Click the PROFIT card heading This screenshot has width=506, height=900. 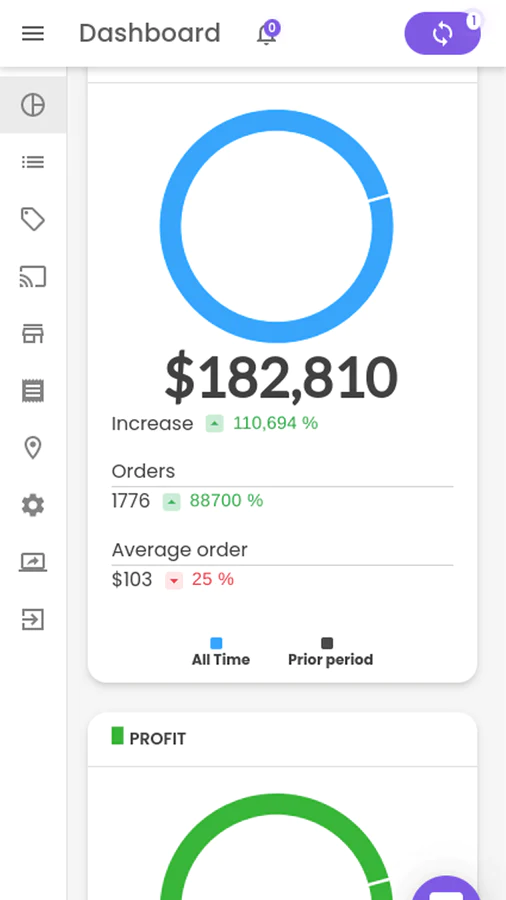(x=158, y=739)
